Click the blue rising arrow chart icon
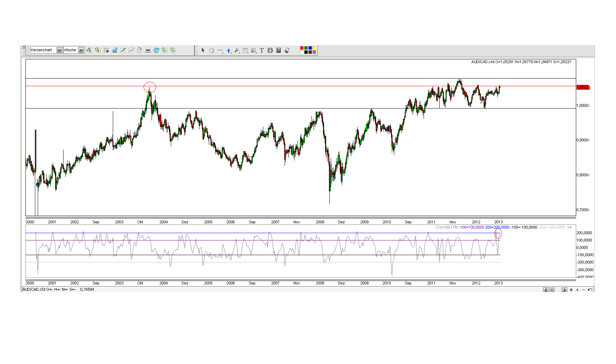Viewport: 616px width, 364px height. [x=115, y=50]
